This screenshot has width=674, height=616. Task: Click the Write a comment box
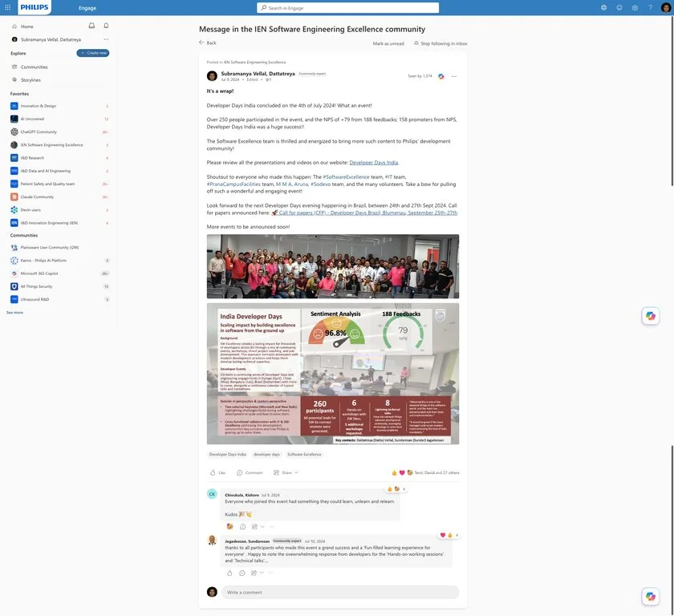(x=340, y=592)
